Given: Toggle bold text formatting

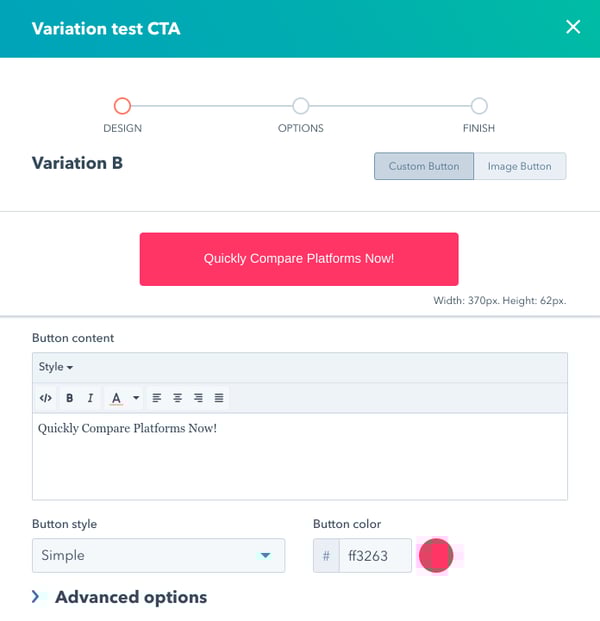Looking at the screenshot, I should 70,398.
